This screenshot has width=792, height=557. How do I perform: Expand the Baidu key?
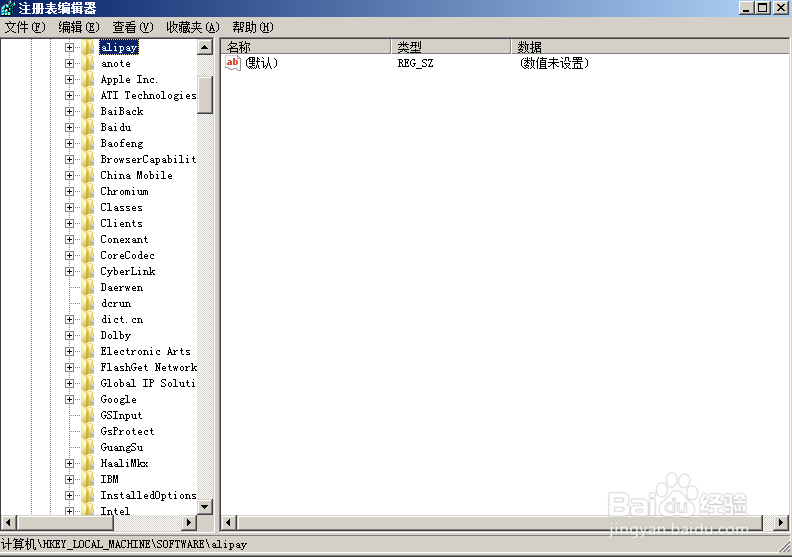(x=69, y=127)
